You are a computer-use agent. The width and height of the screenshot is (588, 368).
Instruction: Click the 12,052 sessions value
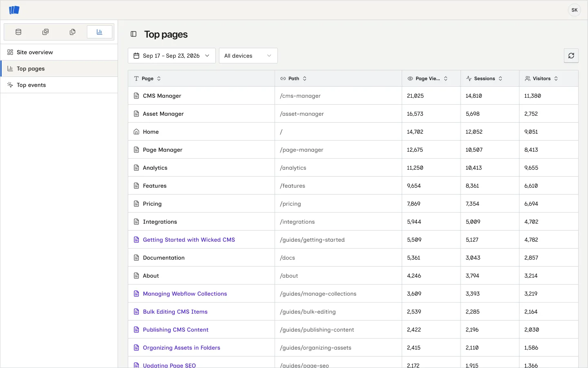coord(474,132)
